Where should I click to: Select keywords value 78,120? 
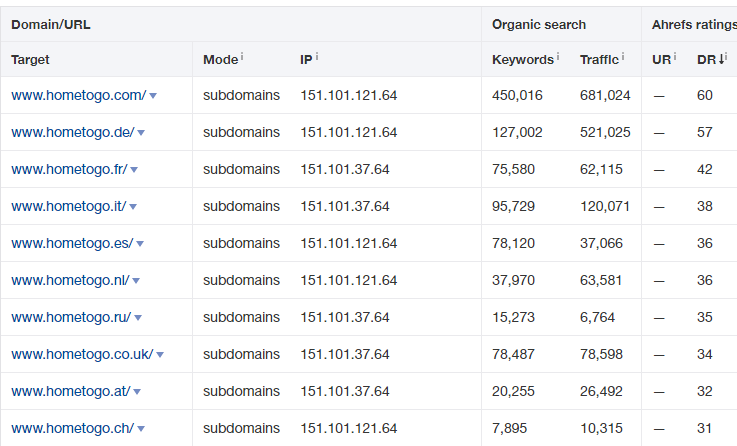[513, 243]
